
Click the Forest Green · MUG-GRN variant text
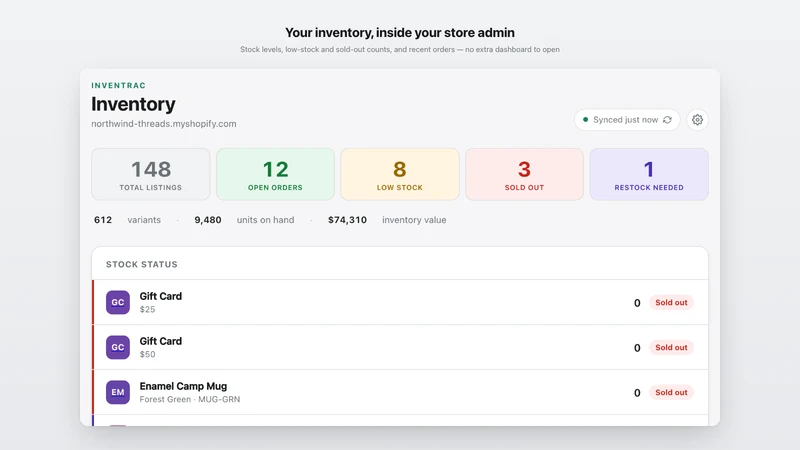click(x=190, y=399)
